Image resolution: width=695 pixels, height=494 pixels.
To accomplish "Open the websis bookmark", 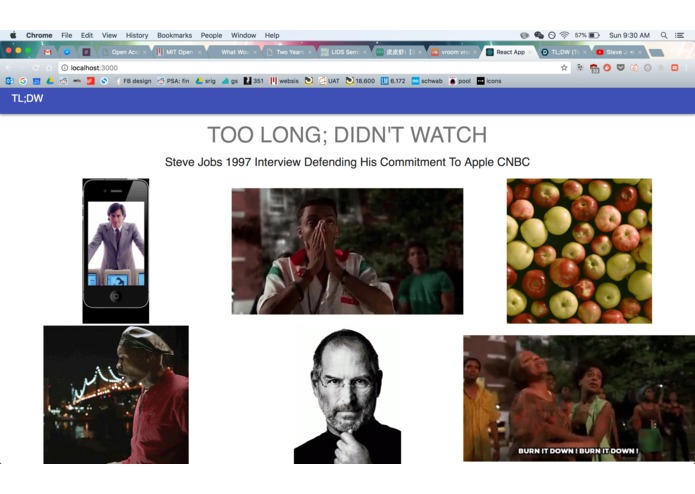I will point(285,81).
